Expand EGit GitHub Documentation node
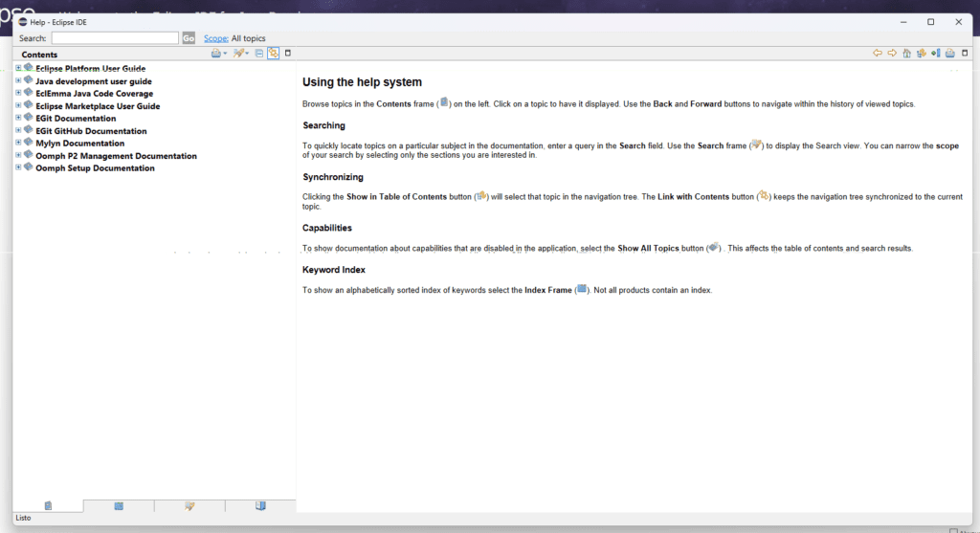 [x=18, y=130]
